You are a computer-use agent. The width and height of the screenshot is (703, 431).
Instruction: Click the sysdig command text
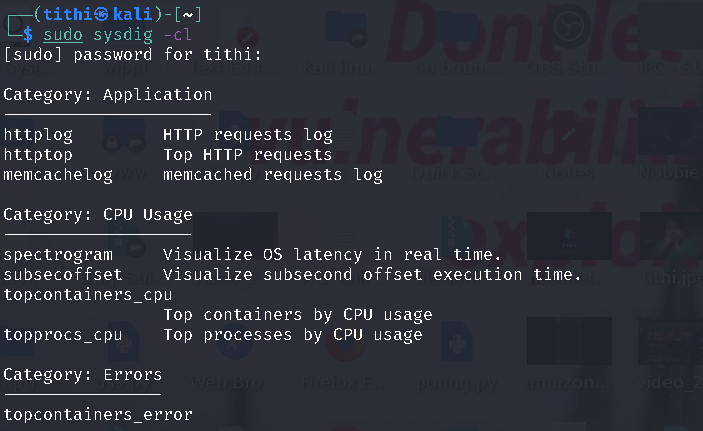(123, 35)
